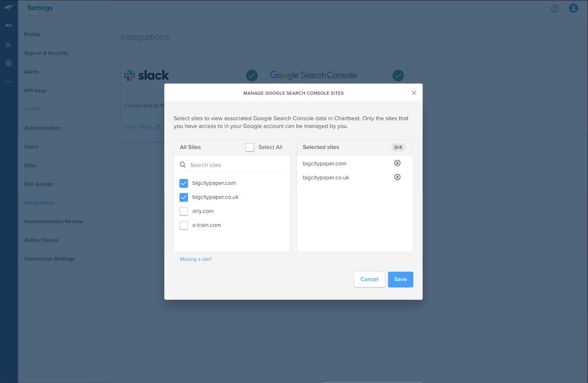Open Sites settings

(x=30, y=166)
